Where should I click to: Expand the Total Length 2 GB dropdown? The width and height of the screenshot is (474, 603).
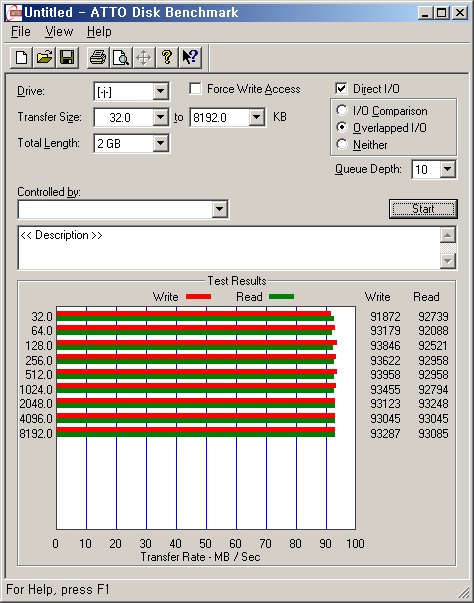pyautogui.click(x=160, y=143)
